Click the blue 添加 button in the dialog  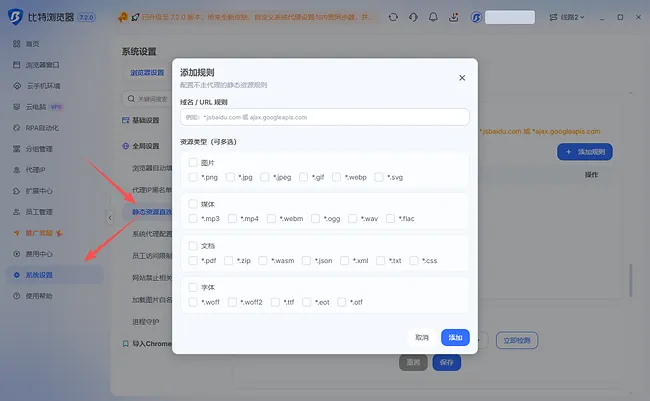tap(455, 338)
